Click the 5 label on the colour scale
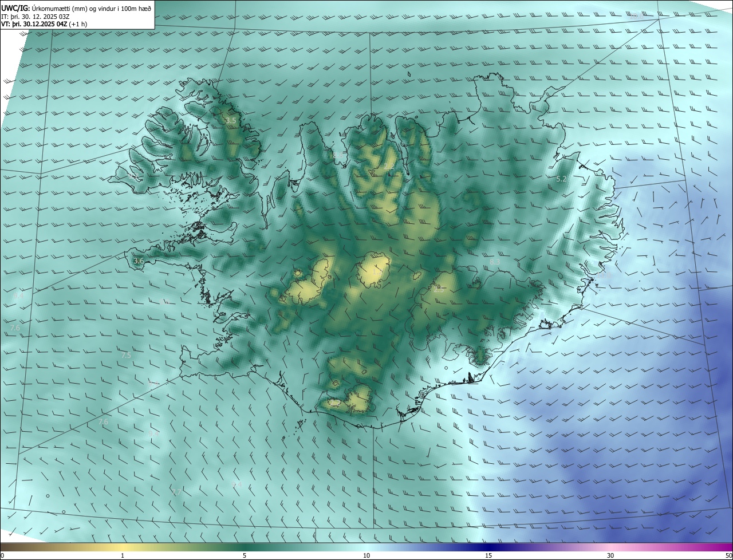The height and width of the screenshot is (560, 733). pyautogui.click(x=245, y=555)
